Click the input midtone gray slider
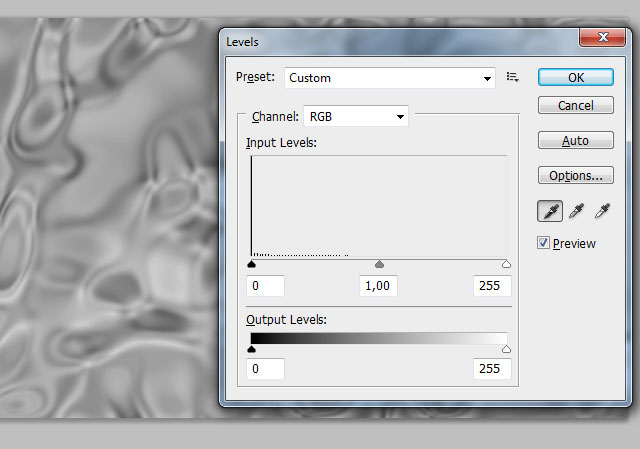 (x=379, y=265)
